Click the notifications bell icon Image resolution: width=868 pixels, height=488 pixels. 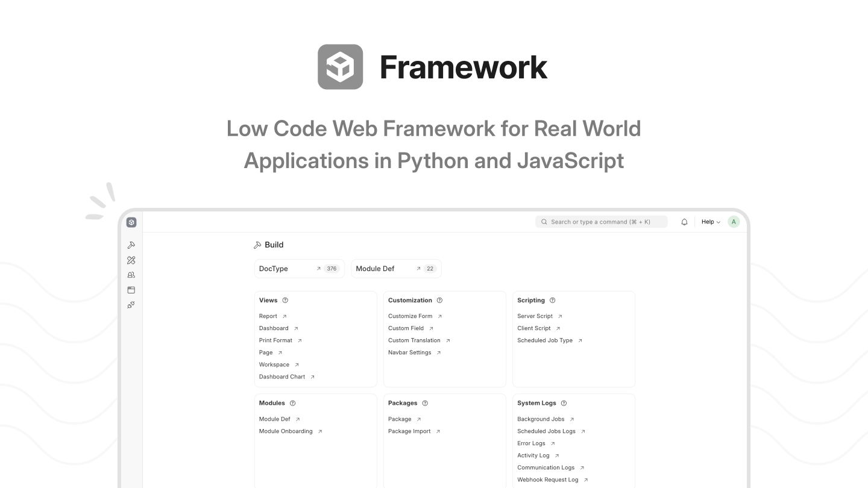pos(684,222)
